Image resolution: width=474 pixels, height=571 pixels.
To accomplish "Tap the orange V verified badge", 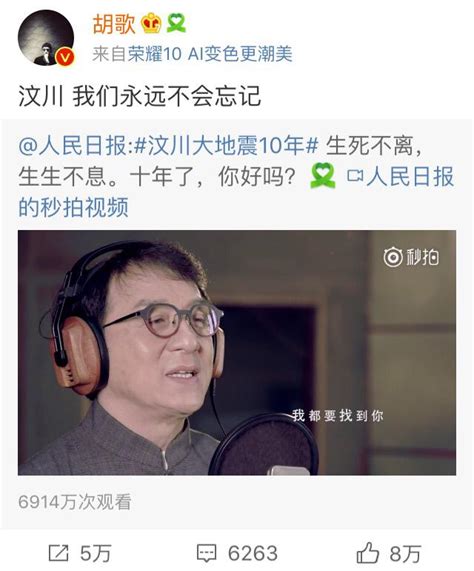I will click(65, 58).
